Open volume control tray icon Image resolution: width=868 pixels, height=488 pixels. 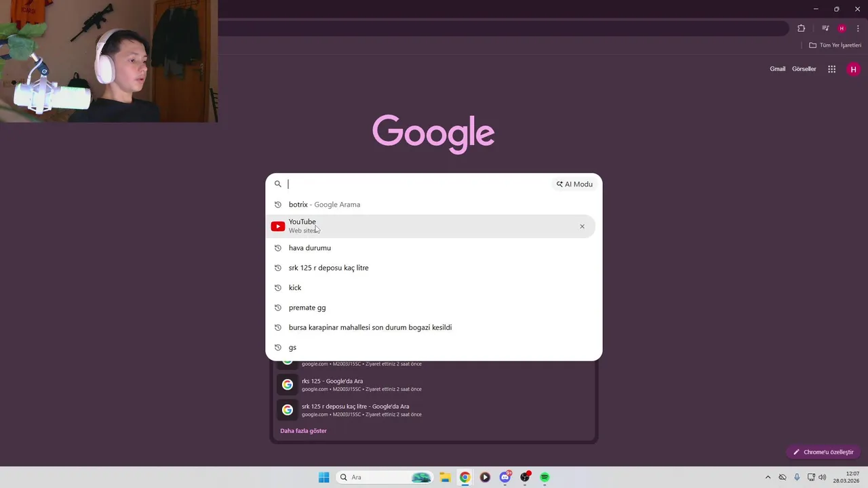pyautogui.click(x=823, y=477)
